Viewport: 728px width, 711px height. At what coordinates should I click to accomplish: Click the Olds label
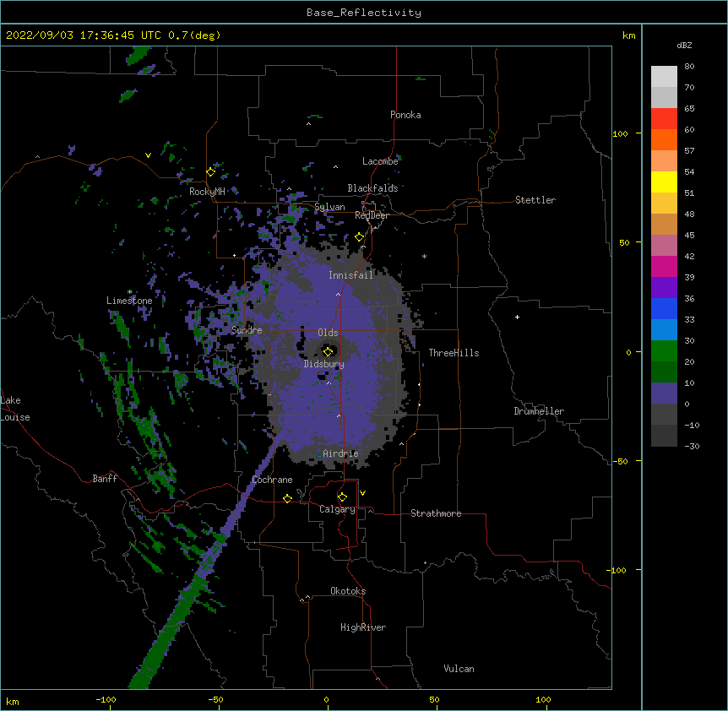click(328, 333)
